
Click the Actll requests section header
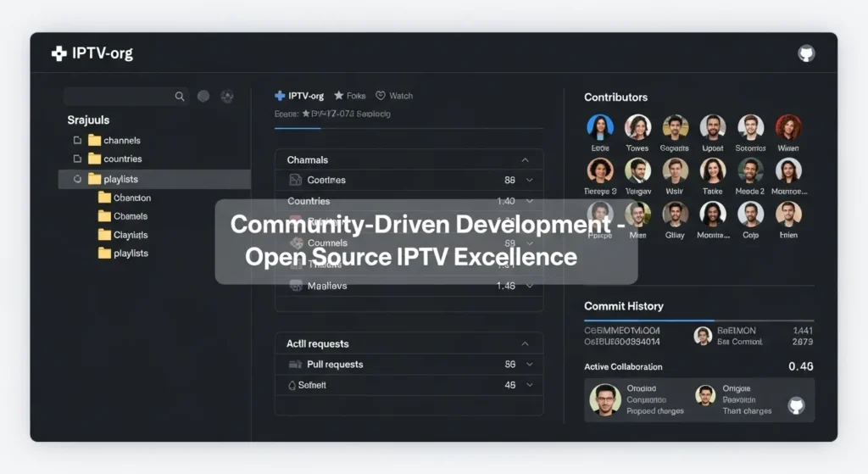click(x=409, y=344)
